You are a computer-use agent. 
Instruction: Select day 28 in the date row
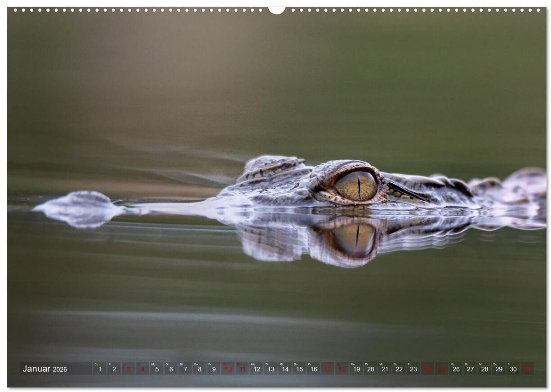click(484, 369)
